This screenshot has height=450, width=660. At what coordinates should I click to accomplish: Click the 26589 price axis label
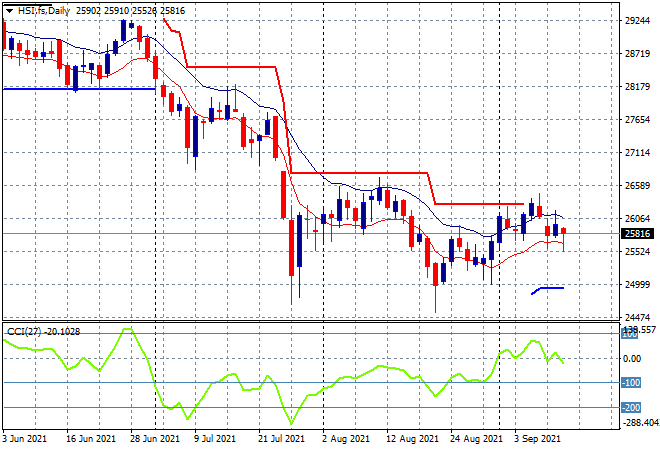(x=637, y=186)
